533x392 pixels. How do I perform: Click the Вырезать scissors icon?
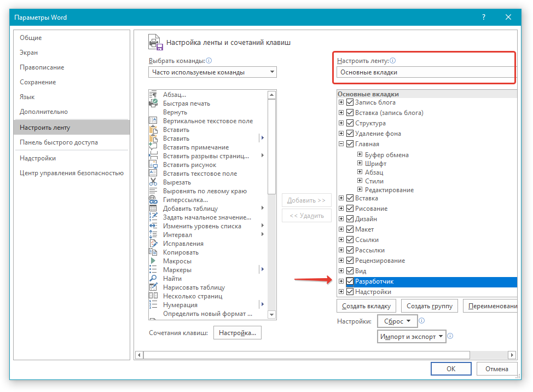153,182
